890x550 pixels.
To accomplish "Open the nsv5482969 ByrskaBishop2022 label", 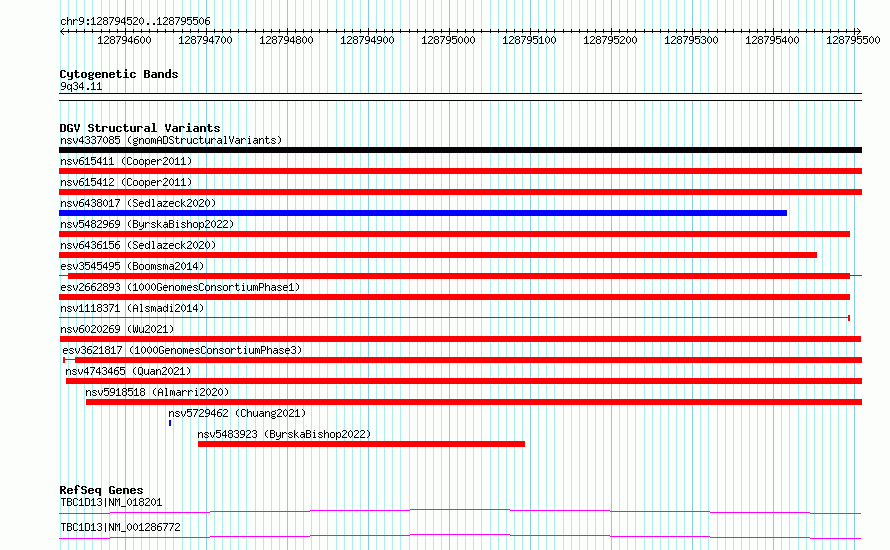I will (147, 224).
